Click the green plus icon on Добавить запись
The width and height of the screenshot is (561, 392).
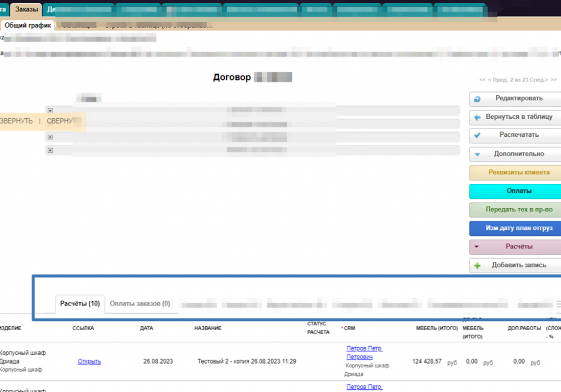477,266
